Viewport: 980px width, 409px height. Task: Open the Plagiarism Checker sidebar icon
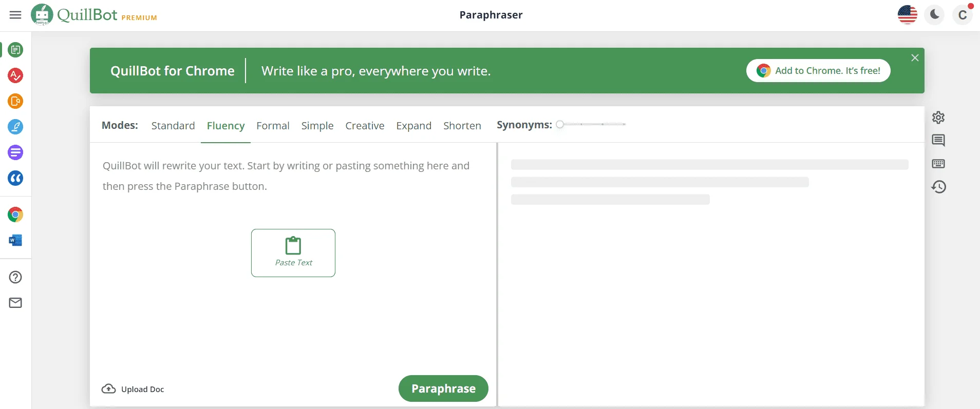tap(15, 101)
